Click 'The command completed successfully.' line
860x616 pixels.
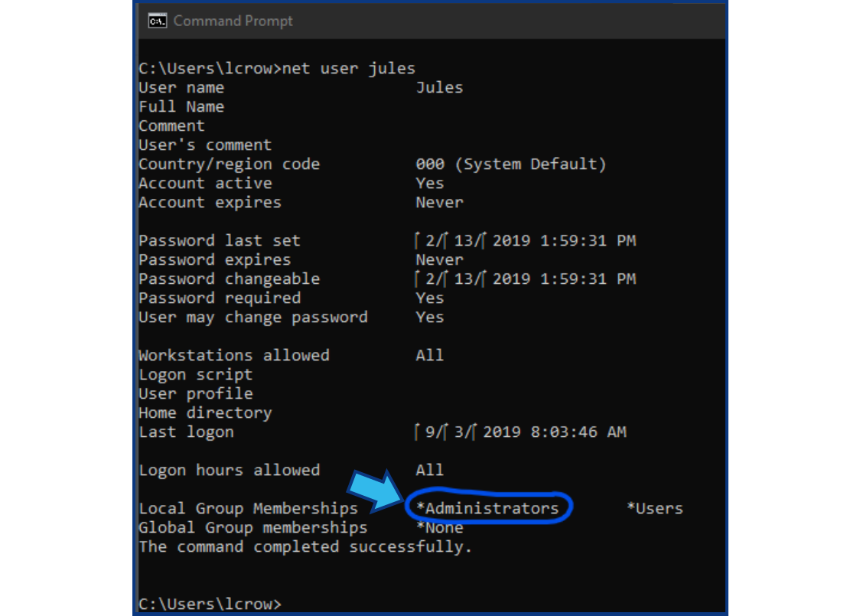point(305,547)
